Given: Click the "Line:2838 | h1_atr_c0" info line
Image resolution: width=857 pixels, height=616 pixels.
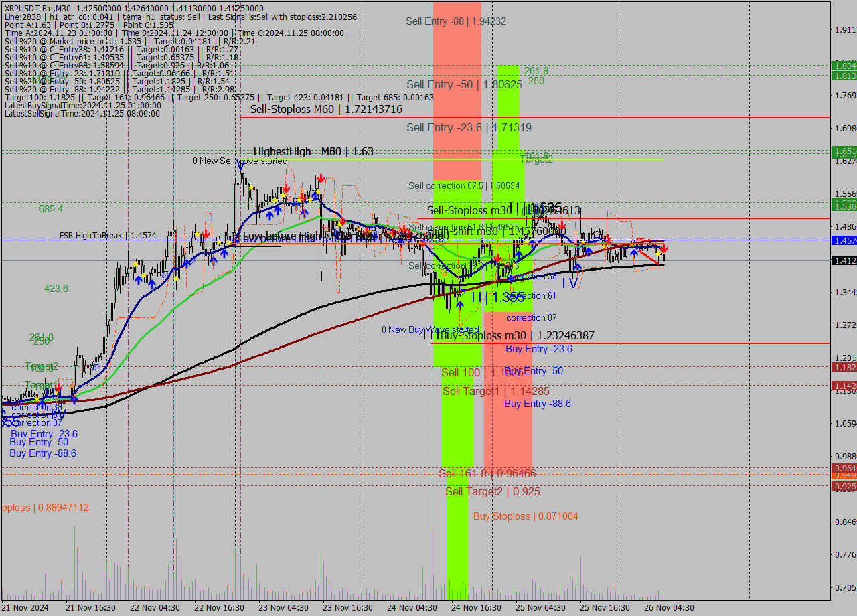Looking at the screenshot, I should 181,17.
